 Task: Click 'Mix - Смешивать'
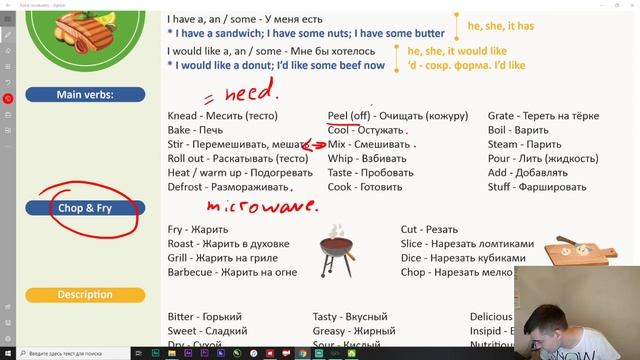click(369, 144)
